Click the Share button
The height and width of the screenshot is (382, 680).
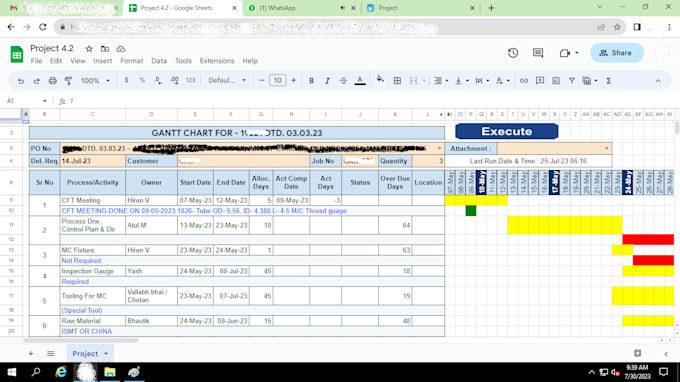click(x=617, y=53)
